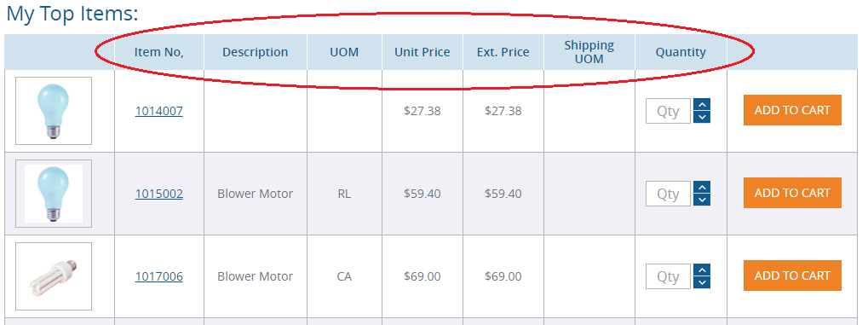868x325 pixels.
Task: Click Qty field for item 1015002
Action: (x=668, y=194)
